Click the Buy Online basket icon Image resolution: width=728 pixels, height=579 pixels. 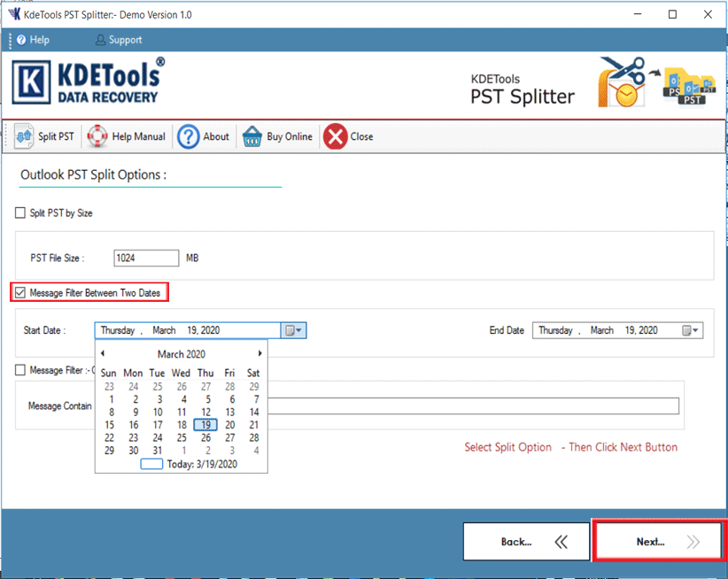coord(252,136)
